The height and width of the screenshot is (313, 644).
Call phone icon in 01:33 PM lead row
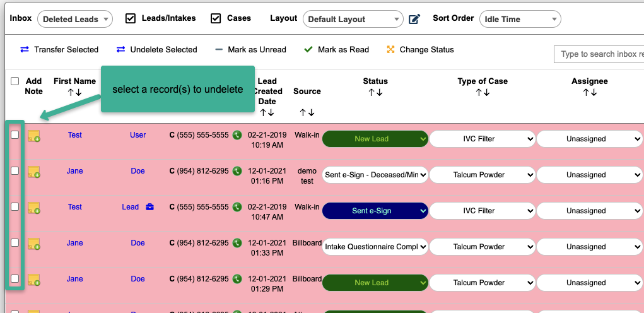point(237,243)
